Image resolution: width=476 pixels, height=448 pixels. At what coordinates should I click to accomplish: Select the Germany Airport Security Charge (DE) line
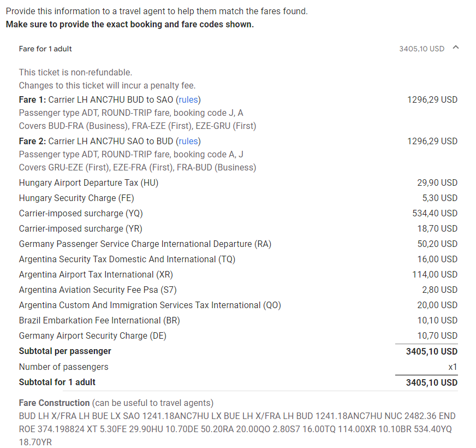(238, 335)
